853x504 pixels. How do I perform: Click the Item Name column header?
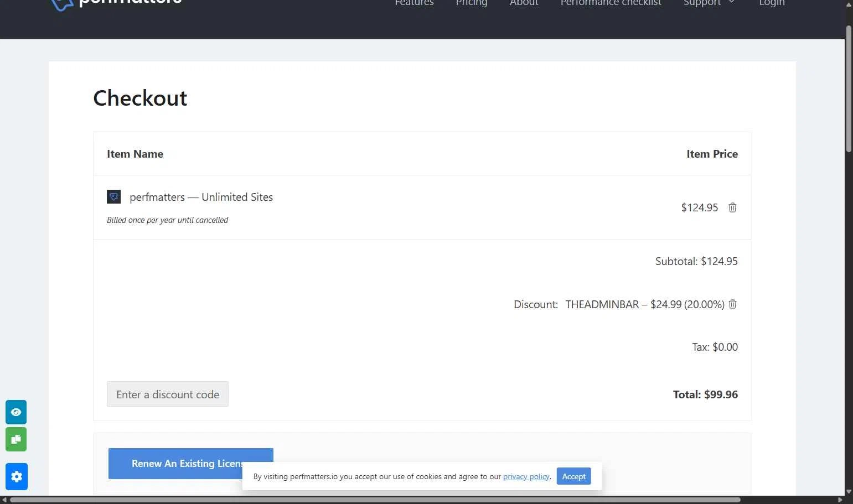[x=135, y=154]
